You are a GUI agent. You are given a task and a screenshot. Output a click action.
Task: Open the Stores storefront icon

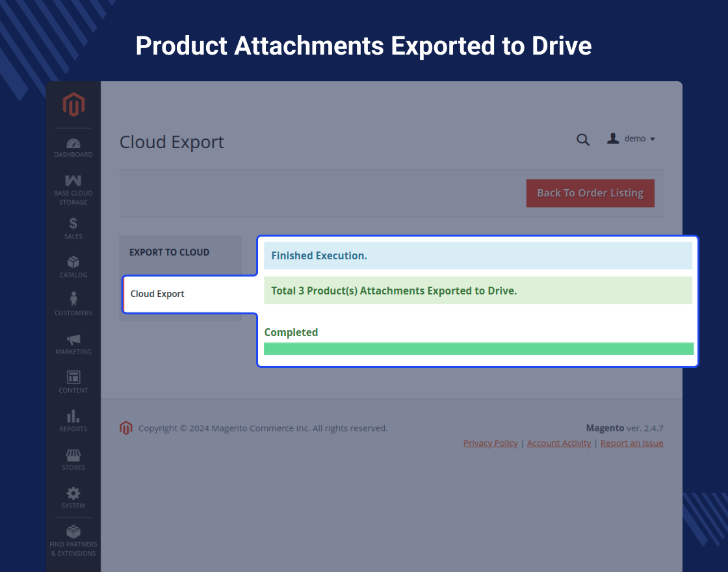pos(73,455)
